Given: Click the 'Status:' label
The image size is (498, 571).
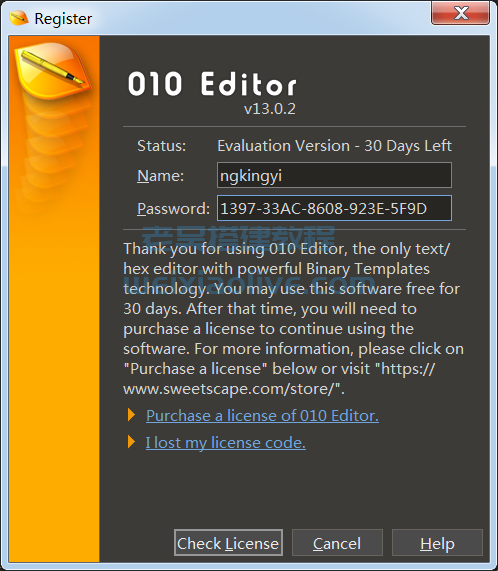Looking at the screenshot, I should pos(161,146).
